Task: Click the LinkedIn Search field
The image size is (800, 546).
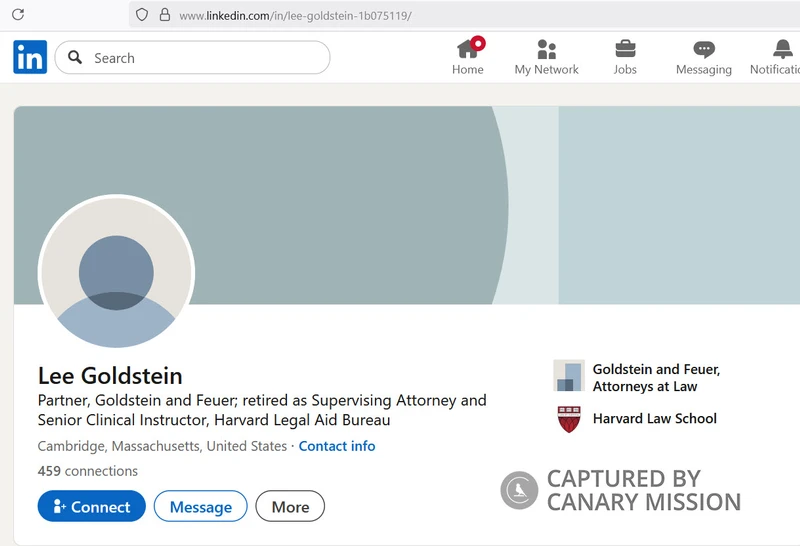Action: pos(192,58)
